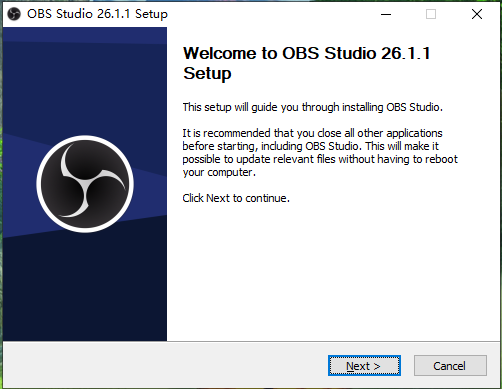Click the title text OBS Studio 26.1.1 Setup
This screenshot has width=502, height=389.
coord(97,14)
